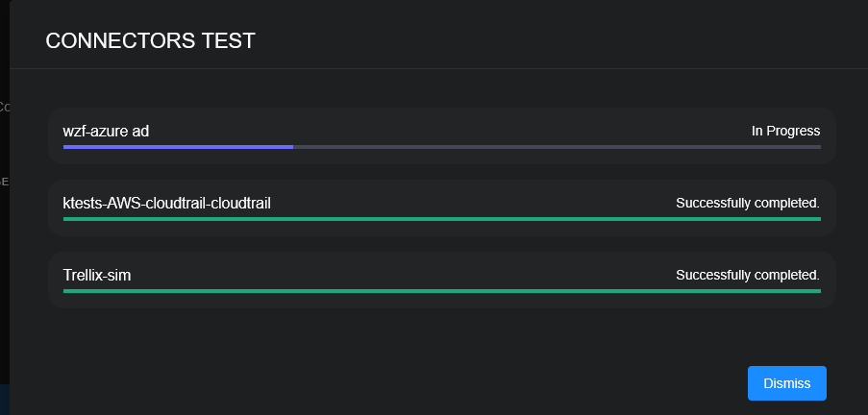Click Trellix-sim Successfully completed status text

[747, 275]
